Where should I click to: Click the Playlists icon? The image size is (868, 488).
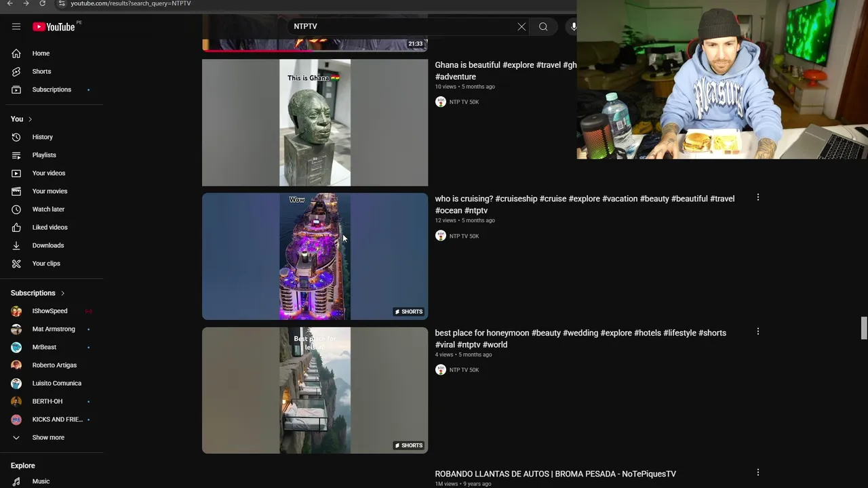pyautogui.click(x=16, y=155)
